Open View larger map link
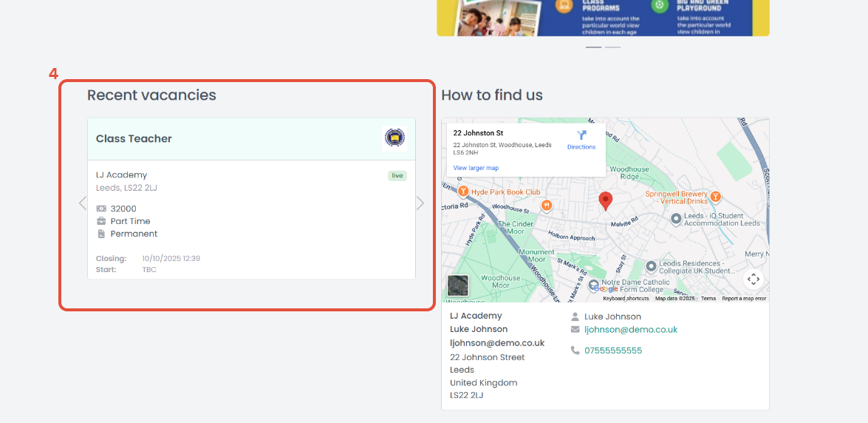 pyautogui.click(x=476, y=168)
